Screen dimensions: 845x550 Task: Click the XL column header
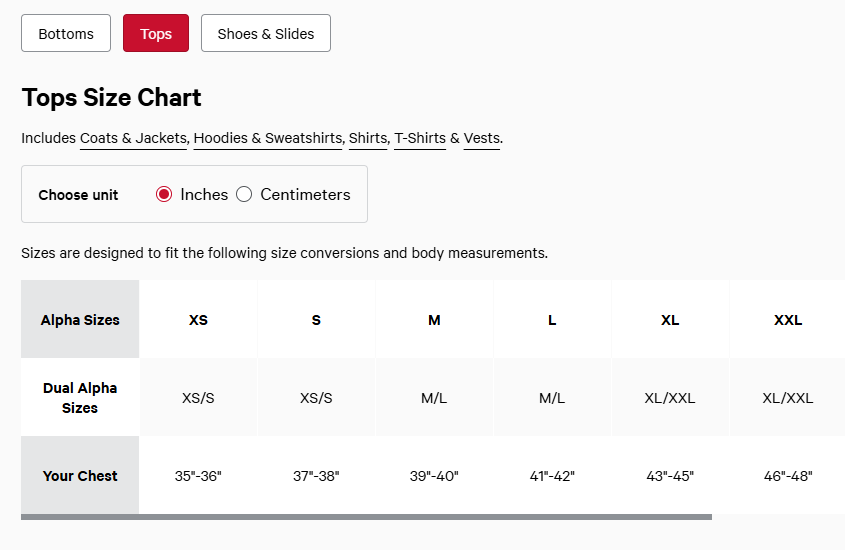(670, 320)
